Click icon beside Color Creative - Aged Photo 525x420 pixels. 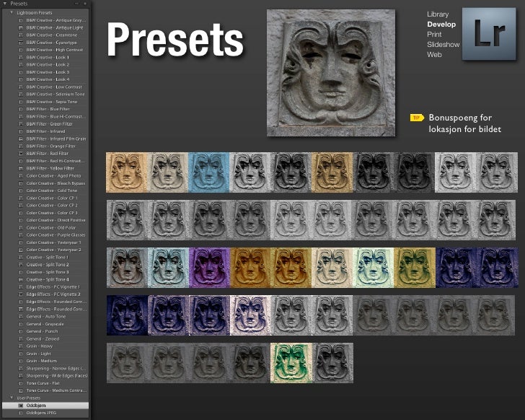[x=21, y=176]
